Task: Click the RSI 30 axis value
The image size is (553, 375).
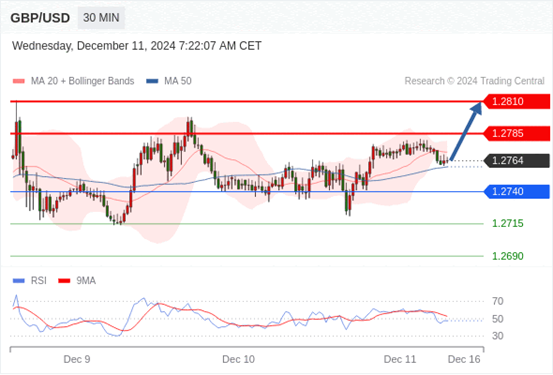Action: 498,336
